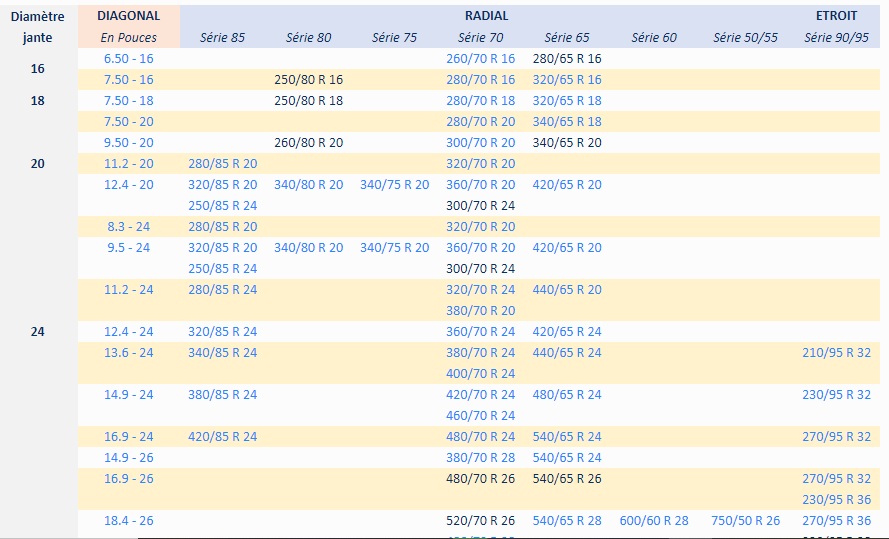The image size is (889, 539).
Task: Open the 7.50 - 18 diagonal link
Action: [128, 101]
